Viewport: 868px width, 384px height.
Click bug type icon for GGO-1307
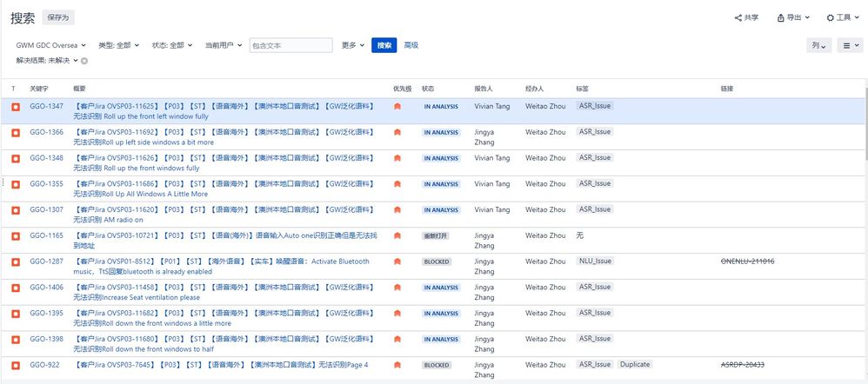[16, 209]
